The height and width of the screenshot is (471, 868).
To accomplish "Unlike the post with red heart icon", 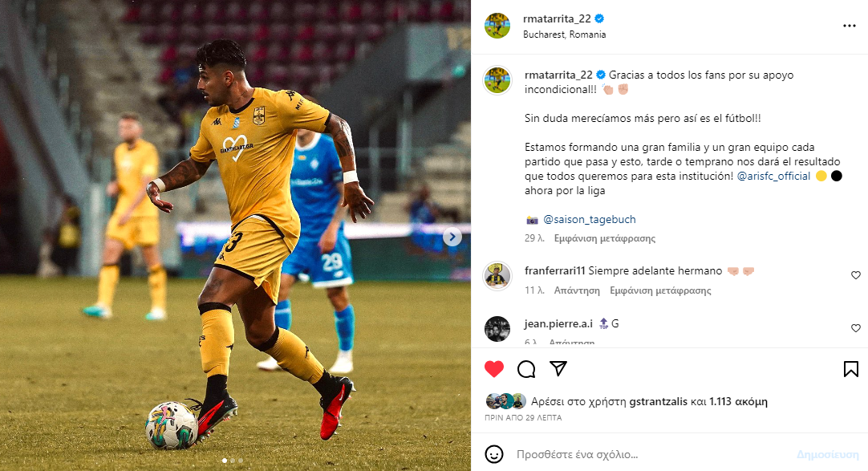I will click(x=494, y=369).
